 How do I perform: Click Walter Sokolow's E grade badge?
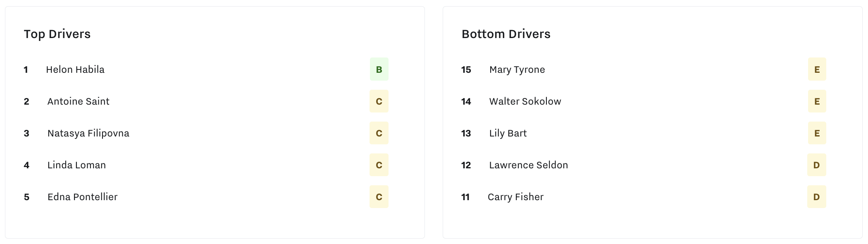(x=817, y=101)
